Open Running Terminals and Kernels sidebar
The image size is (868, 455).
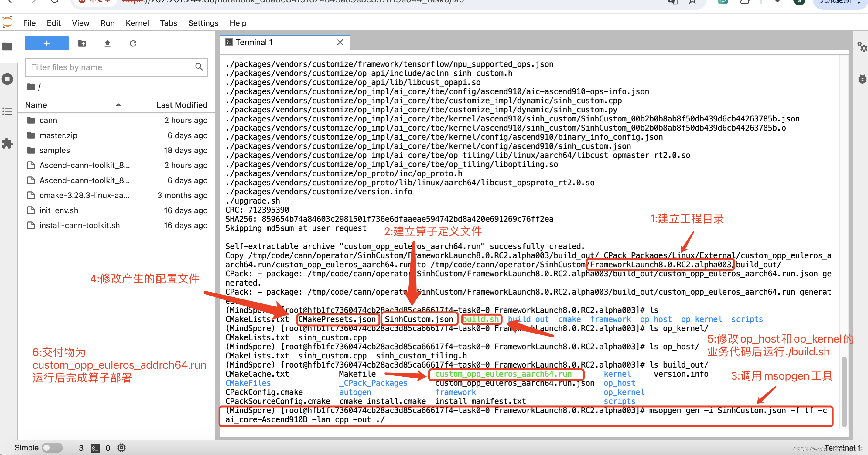(7, 79)
